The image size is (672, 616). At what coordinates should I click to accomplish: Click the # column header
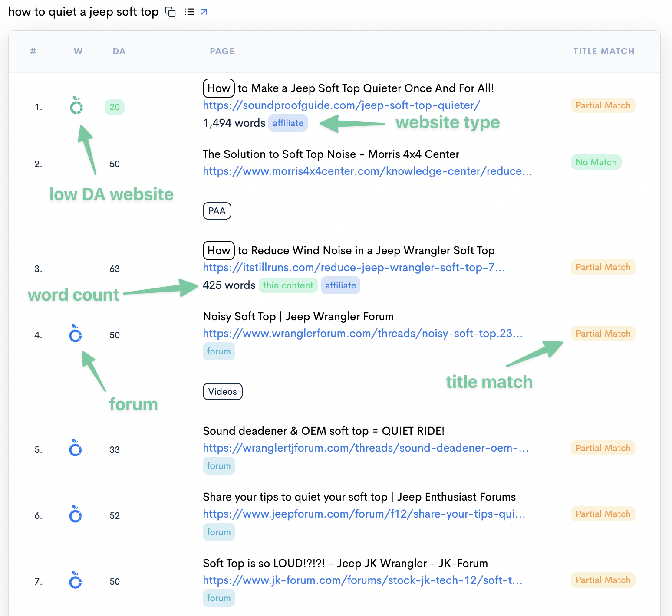pos(33,51)
